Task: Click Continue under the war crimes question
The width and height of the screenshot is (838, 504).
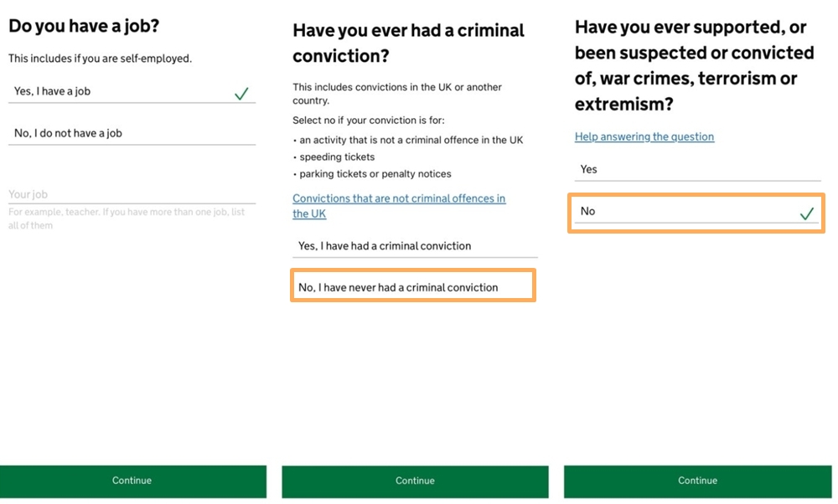Action: 697,481
